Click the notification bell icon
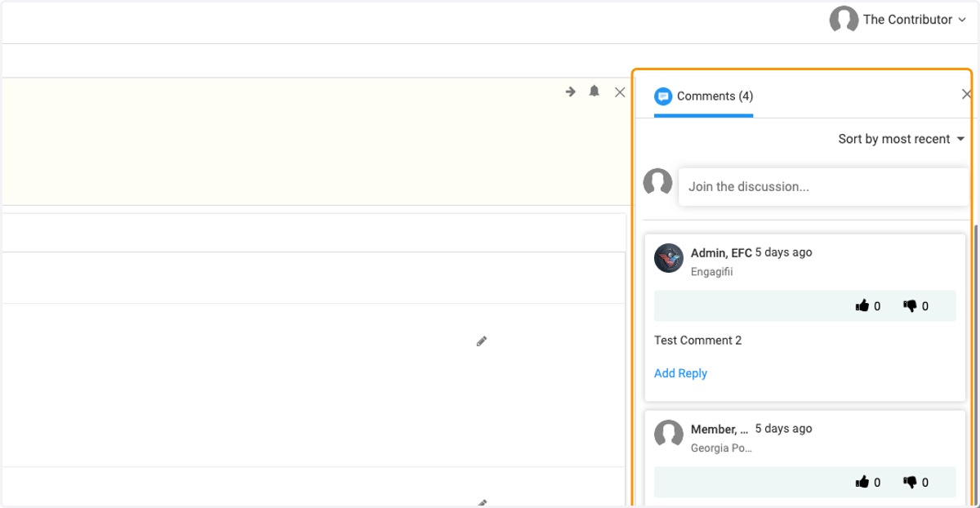The height and width of the screenshot is (508, 980). [x=595, y=91]
